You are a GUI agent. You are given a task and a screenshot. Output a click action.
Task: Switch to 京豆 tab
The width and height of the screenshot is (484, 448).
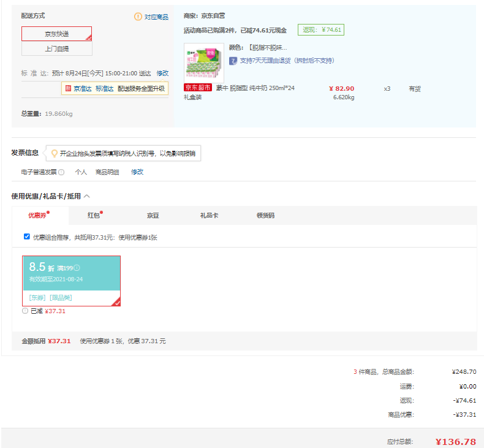coord(153,216)
